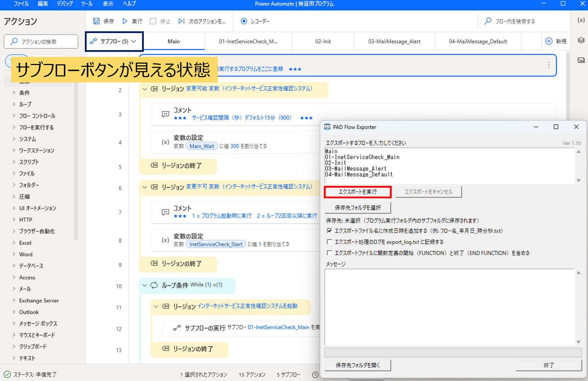The height and width of the screenshot is (381, 588).
Task: Collapse the ループ条件 While block
Action: [145, 285]
